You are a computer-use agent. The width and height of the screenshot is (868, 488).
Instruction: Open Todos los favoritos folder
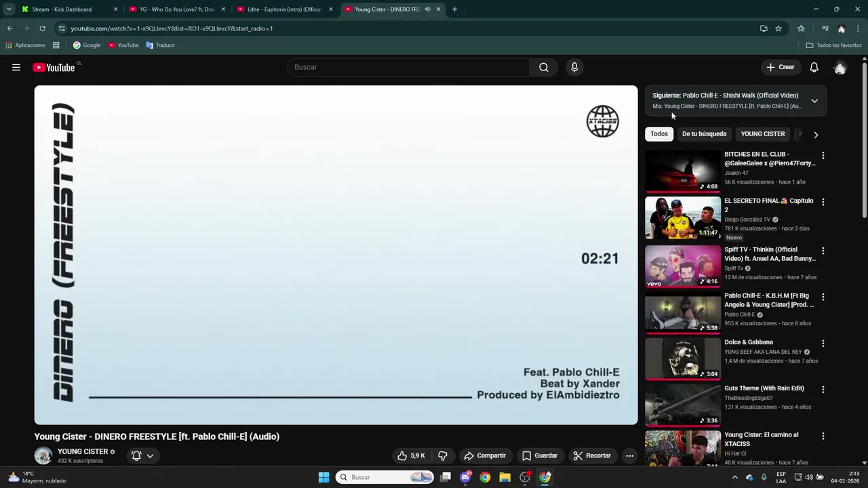(834, 45)
